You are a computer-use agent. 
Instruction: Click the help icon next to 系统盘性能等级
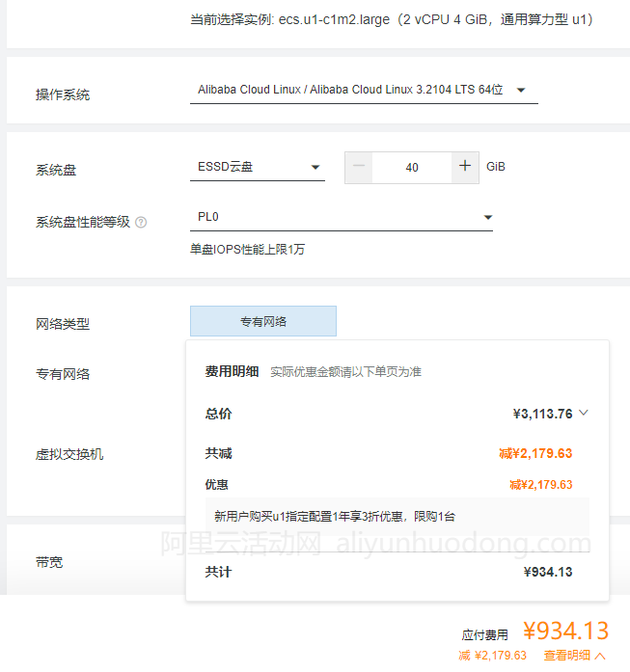(x=141, y=223)
